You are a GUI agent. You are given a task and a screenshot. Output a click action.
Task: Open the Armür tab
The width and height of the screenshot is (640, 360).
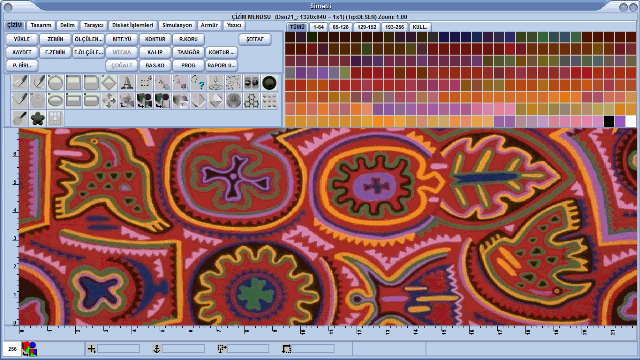(x=209, y=25)
